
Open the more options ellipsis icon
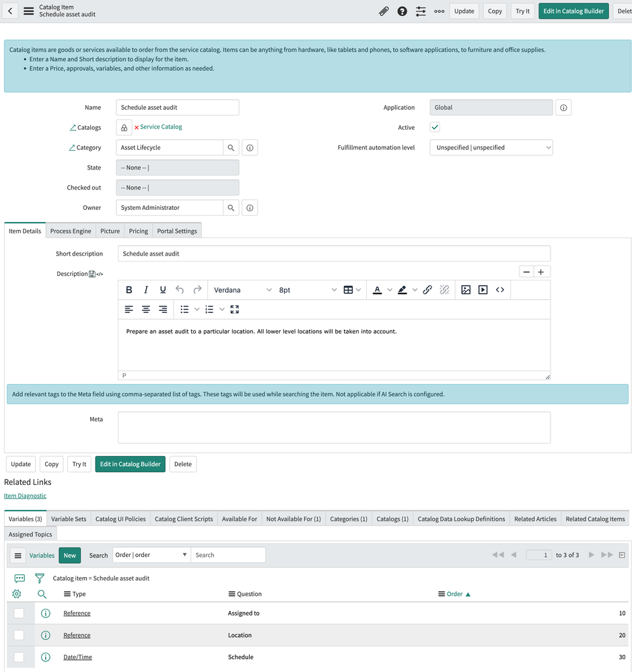pos(439,11)
